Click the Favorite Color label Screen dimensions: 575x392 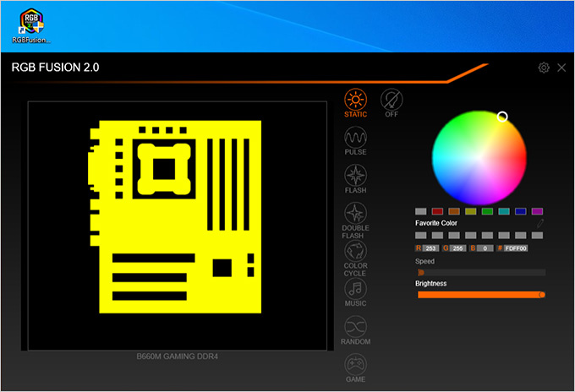pos(436,223)
